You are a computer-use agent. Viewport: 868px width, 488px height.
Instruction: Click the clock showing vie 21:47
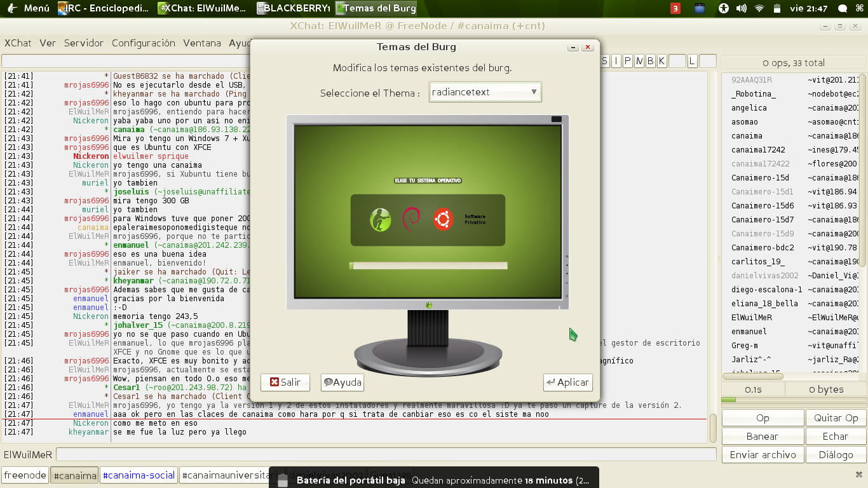[x=808, y=8]
